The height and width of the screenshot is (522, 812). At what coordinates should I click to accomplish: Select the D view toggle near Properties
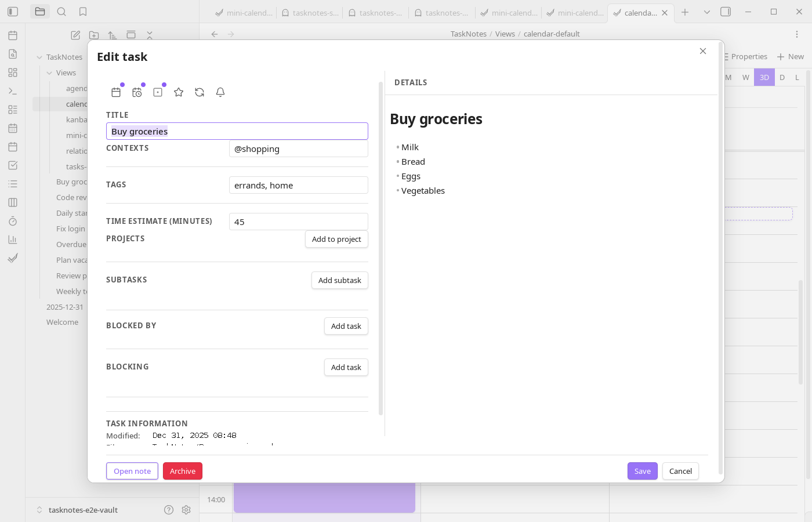(782, 77)
